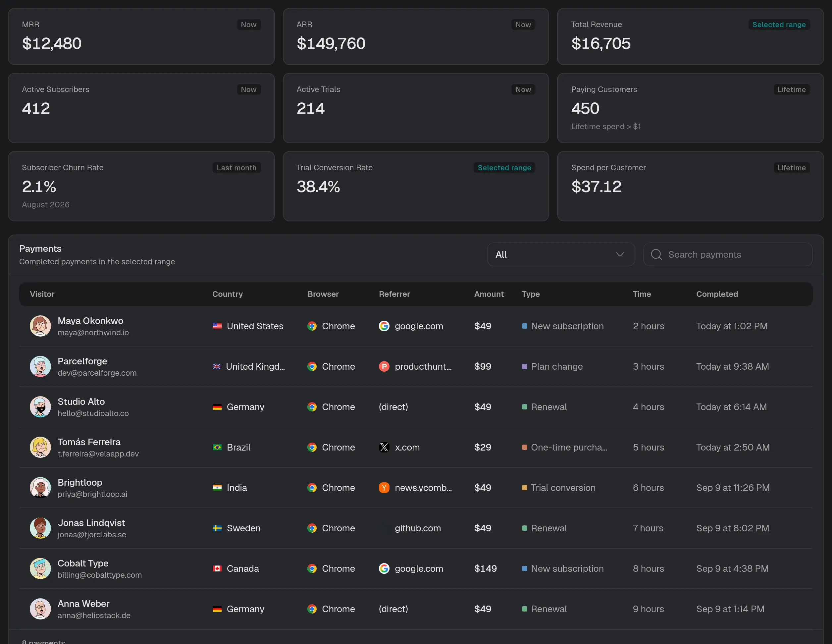Click the search magnifier icon
Image resolution: width=832 pixels, height=644 pixels.
tap(656, 254)
